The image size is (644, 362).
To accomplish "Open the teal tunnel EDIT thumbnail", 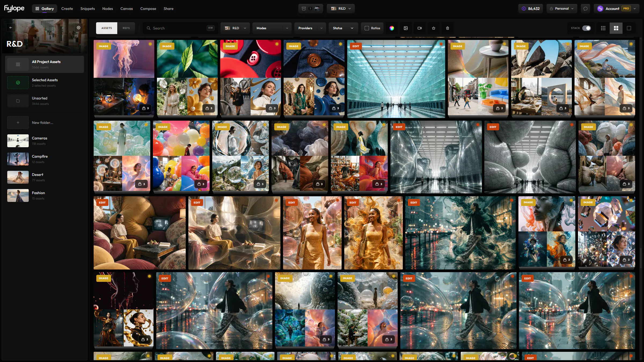I will 396,79.
